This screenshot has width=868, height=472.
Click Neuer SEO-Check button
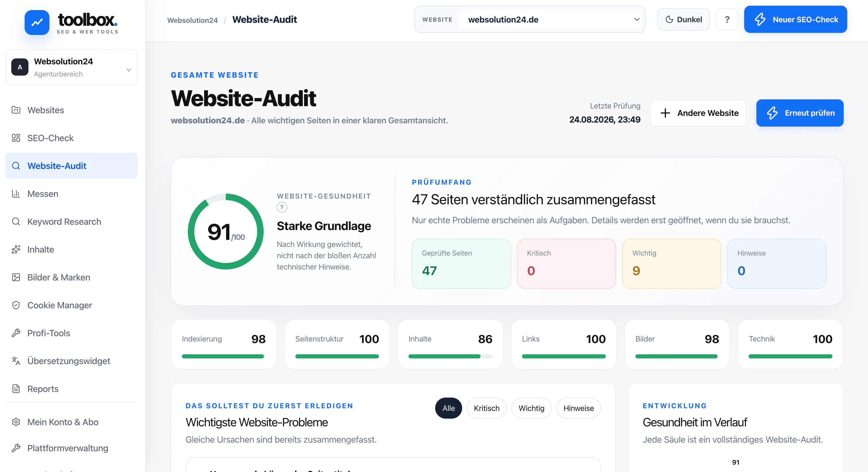click(x=795, y=20)
